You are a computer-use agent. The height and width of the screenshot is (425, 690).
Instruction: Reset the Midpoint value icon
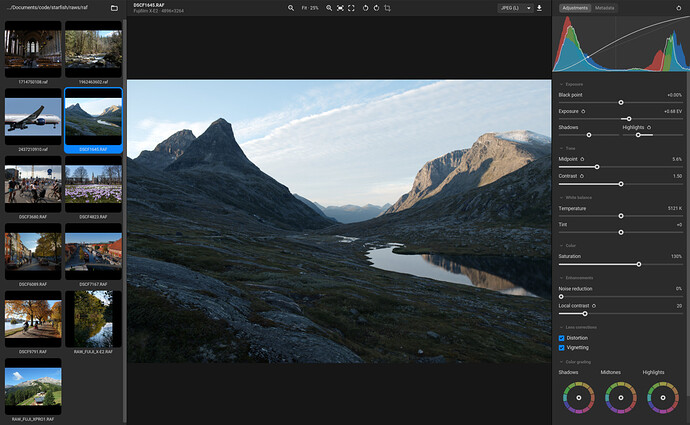pyautogui.click(x=582, y=159)
